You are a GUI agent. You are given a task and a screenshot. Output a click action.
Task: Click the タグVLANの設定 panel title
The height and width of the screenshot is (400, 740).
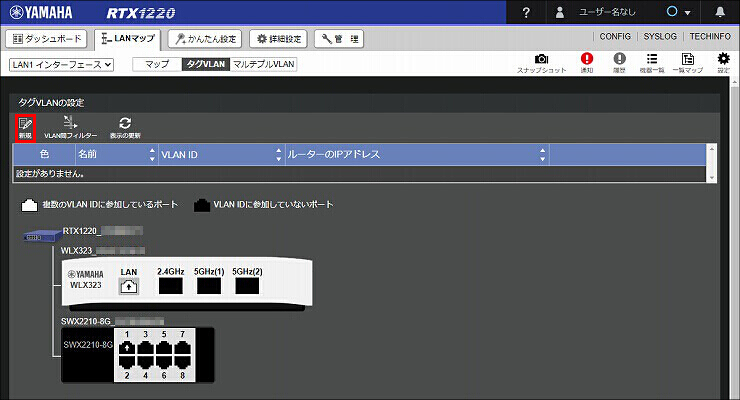[51, 102]
